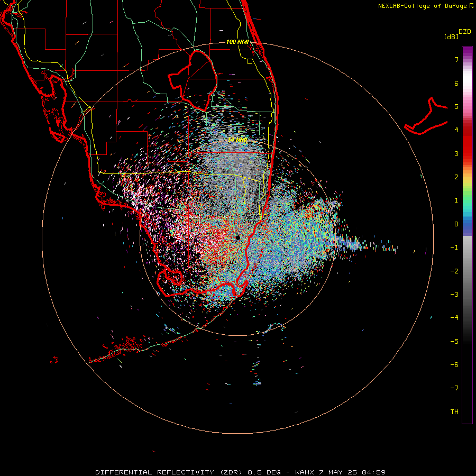Click the positive 6 scale label
This screenshot has height=476, width=476.
click(456, 83)
